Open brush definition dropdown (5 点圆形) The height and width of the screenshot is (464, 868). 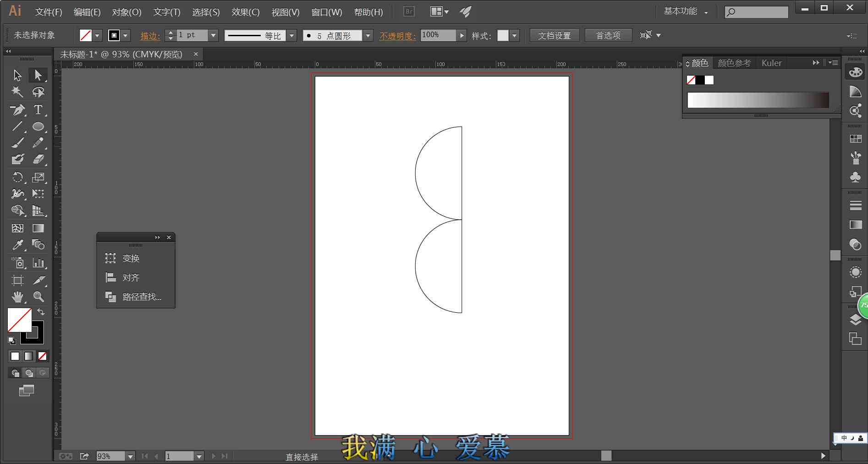click(368, 35)
